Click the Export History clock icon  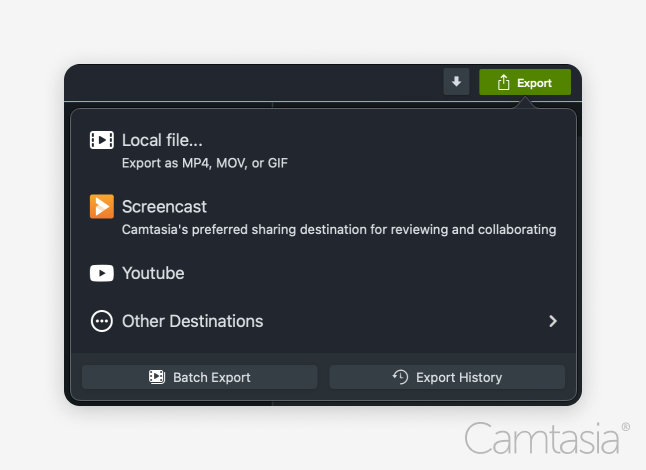[x=400, y=377]
